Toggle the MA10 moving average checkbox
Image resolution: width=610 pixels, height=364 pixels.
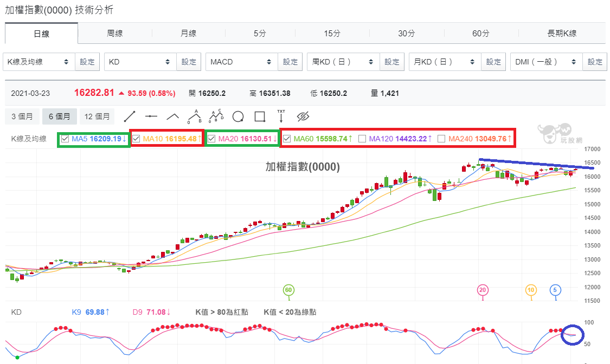pos(136,139)
